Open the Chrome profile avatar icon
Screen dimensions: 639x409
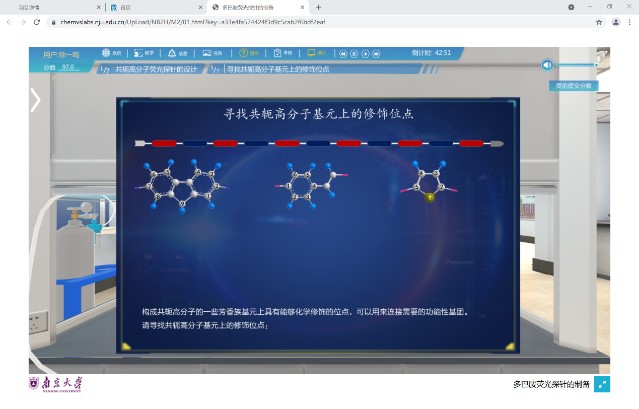pos(614,21)
